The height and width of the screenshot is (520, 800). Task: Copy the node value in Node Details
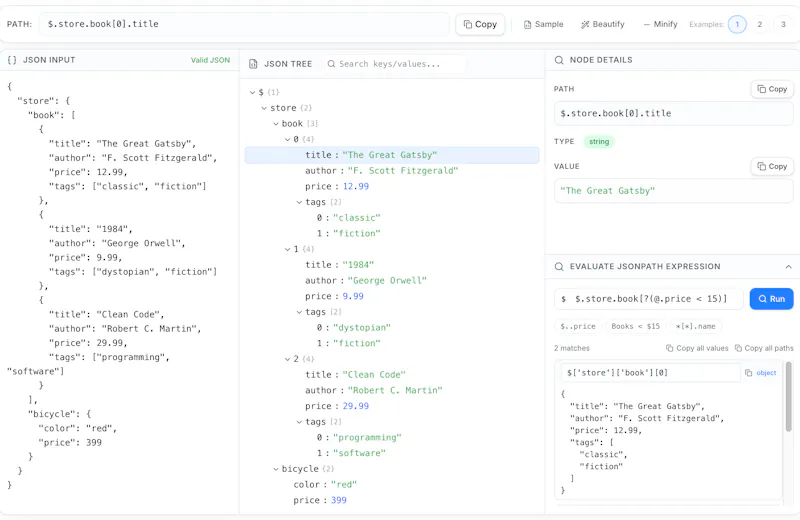tap(772, 166)
